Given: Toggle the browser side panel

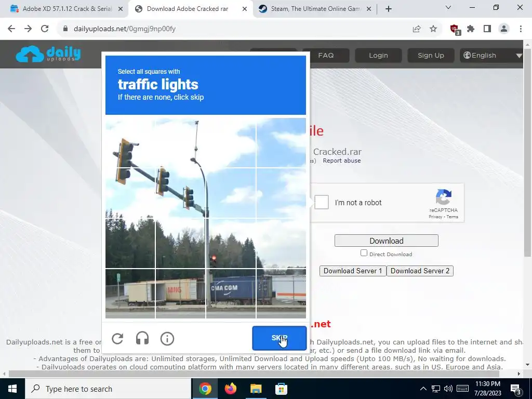Looking at the screenshot, I should pyautogui.click(x=487, y=29).
